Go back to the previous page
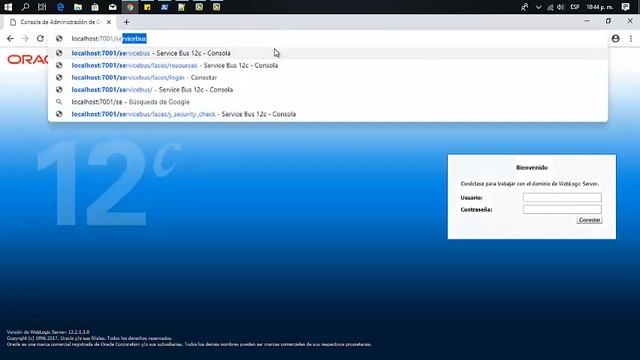 point(10,38)
